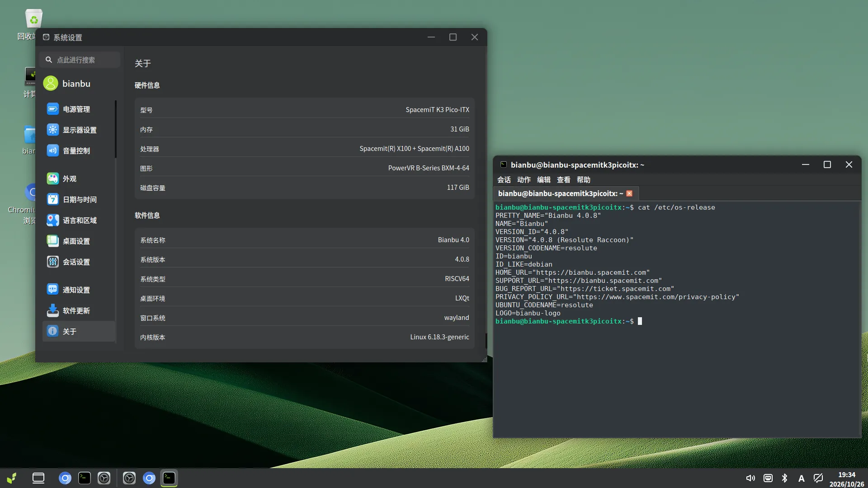Click the Spacemit(R) X100 processor value
This screenshot has height=488, width=868.
(x=415, y=149)
